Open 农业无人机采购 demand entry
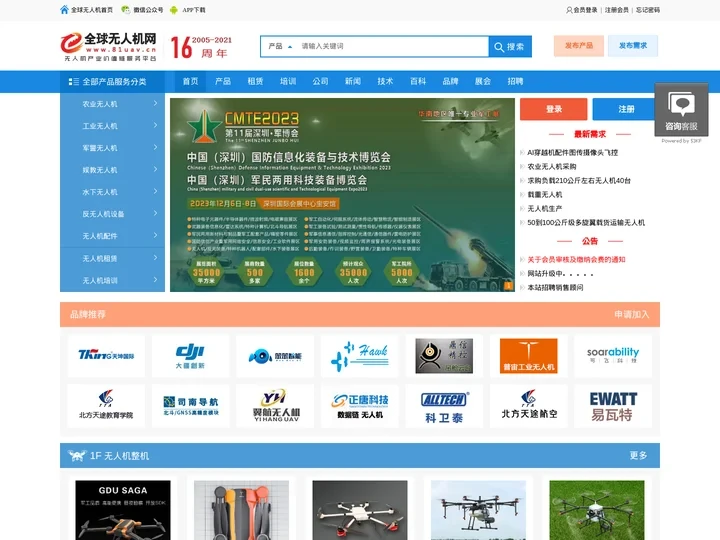This screenshot has width=720, height=540. point(551,167)
